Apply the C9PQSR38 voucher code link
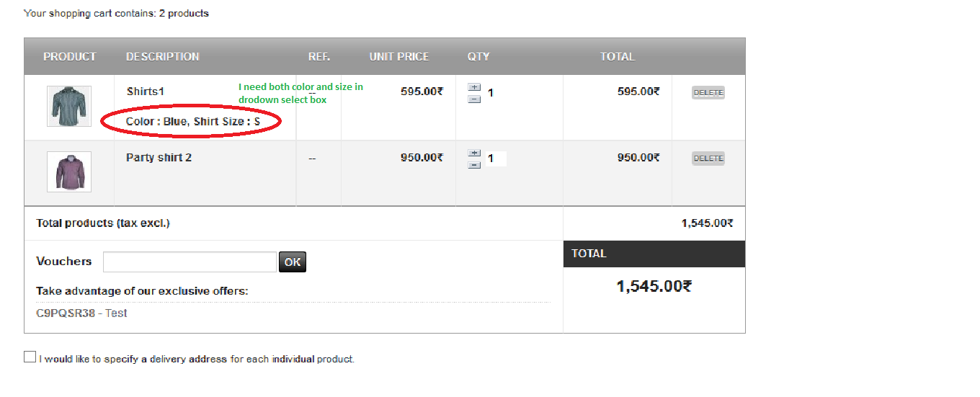The height and width of the screenshot is (397, 980). click(66, 313)
